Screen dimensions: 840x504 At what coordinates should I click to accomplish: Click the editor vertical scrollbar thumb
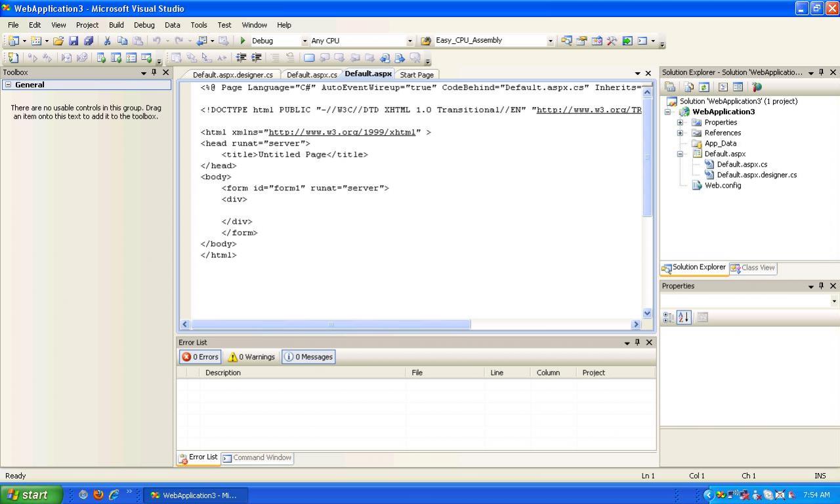647,157
